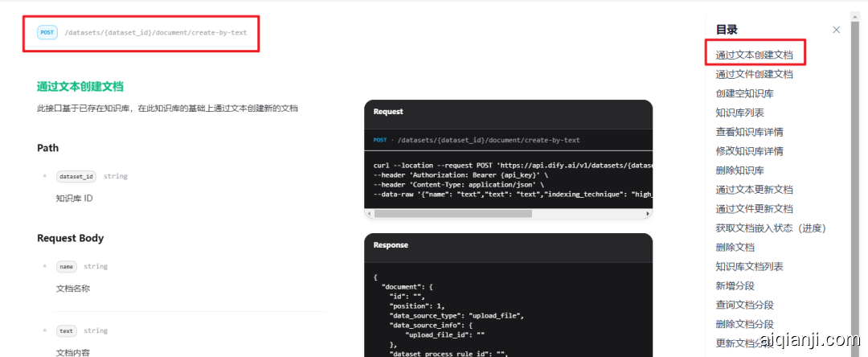Select 删除文档 in the contents list
This screenshot has width=868, height=357.
point(735,248)
